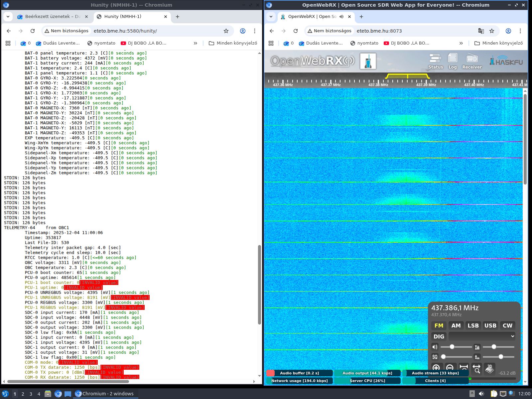
Task: Enable CW demodulation mode
Action: [x=507, y=326]
